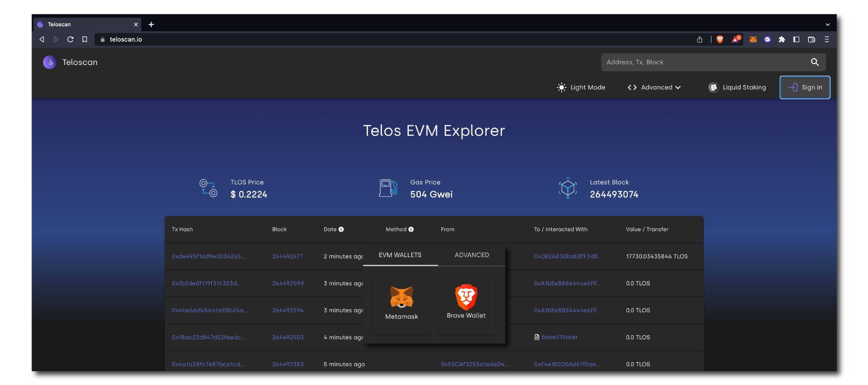This screenshot has width=868, height=385.
Task: Click the browser forward arrow
Action: click(56, 39)
